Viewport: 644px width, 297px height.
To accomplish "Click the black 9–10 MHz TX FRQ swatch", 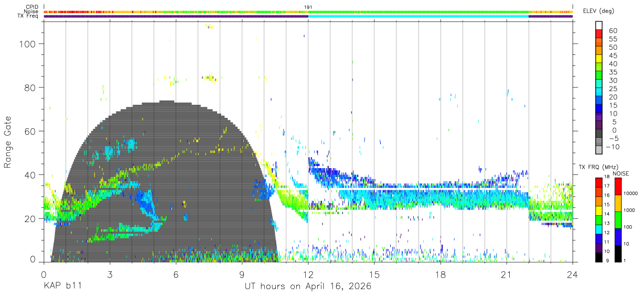I will click(x=599, y=257).
